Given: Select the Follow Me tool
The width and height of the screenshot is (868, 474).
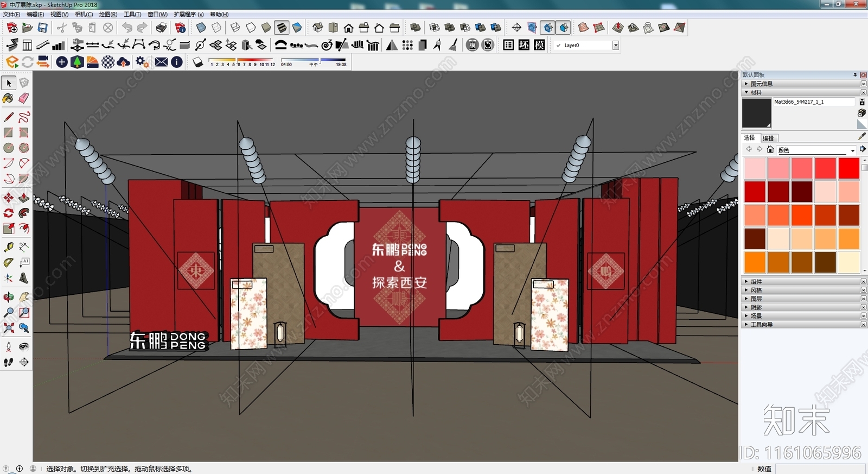Looking at the screenshot, I should click(24, 213).
